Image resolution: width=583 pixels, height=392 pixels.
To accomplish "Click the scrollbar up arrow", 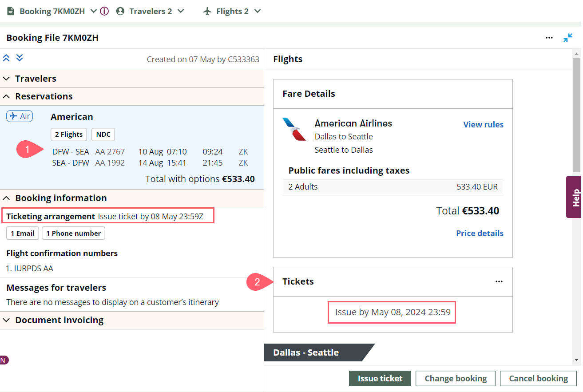I will 576,53.
